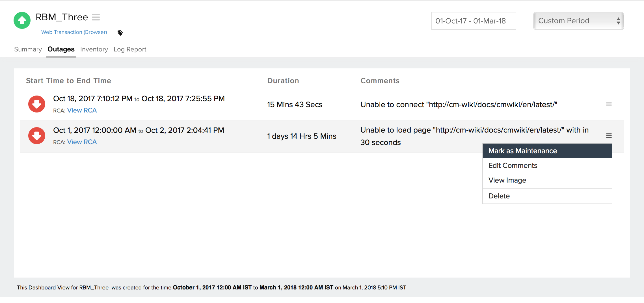Click View Image menu option

point(507,180)
